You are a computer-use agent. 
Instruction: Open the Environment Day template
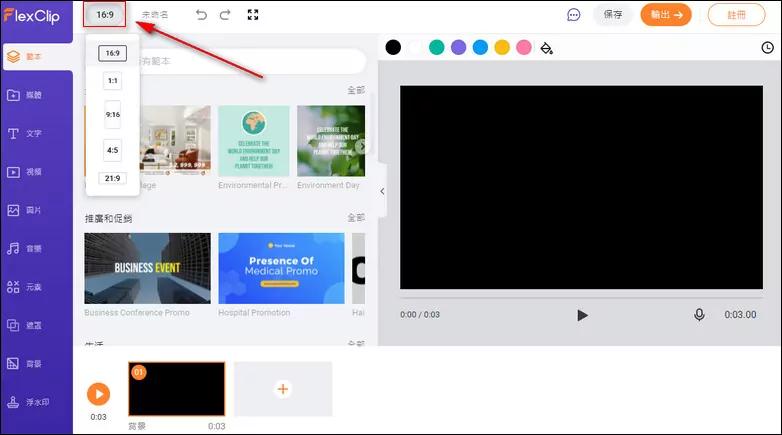(331, 141)
